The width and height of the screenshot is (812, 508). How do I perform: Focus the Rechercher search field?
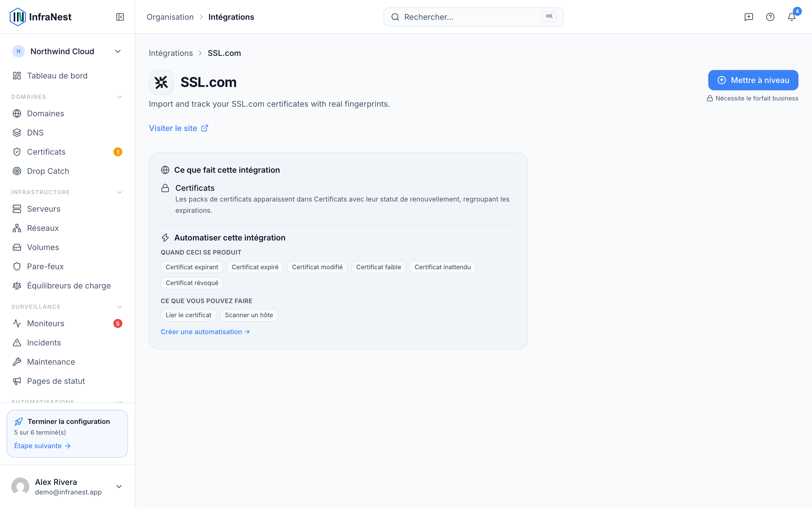click(x=473, y=17)
